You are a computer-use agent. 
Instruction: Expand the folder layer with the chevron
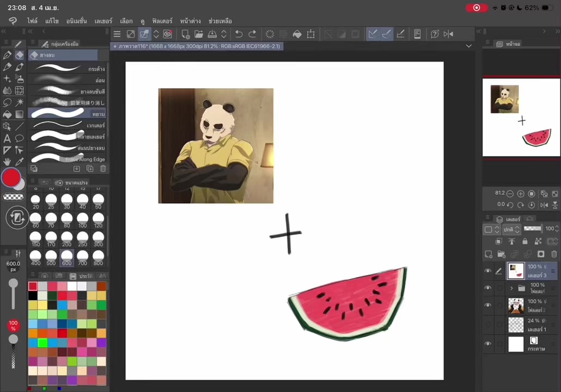point(511,288)
